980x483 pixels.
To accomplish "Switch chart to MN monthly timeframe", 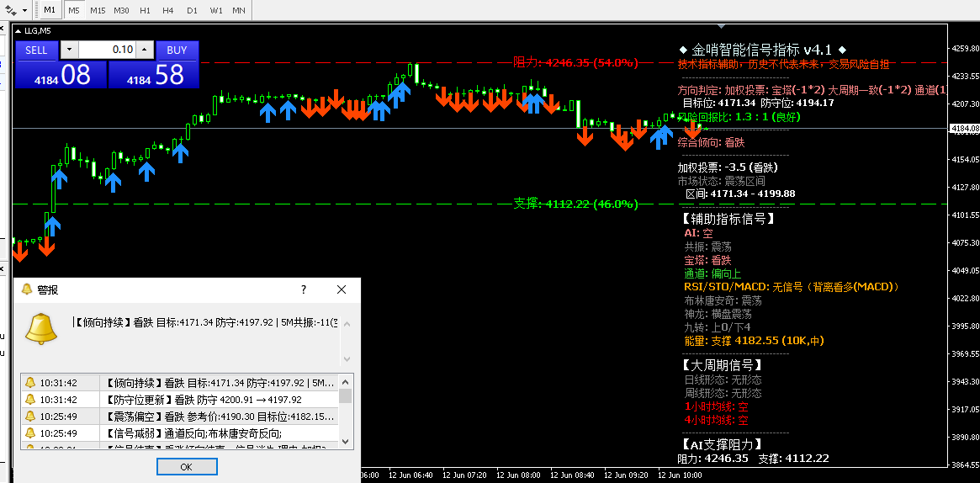I will point(239,11).
